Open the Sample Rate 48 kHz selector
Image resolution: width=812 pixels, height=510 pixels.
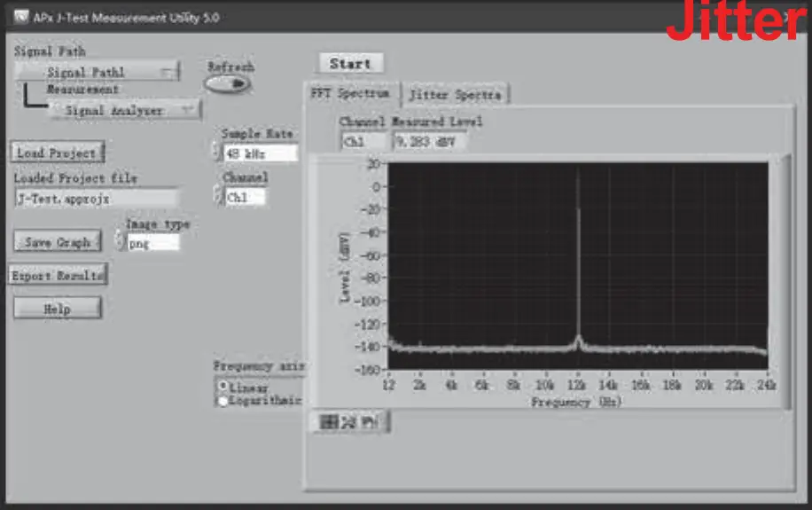(x=261, y=153)
